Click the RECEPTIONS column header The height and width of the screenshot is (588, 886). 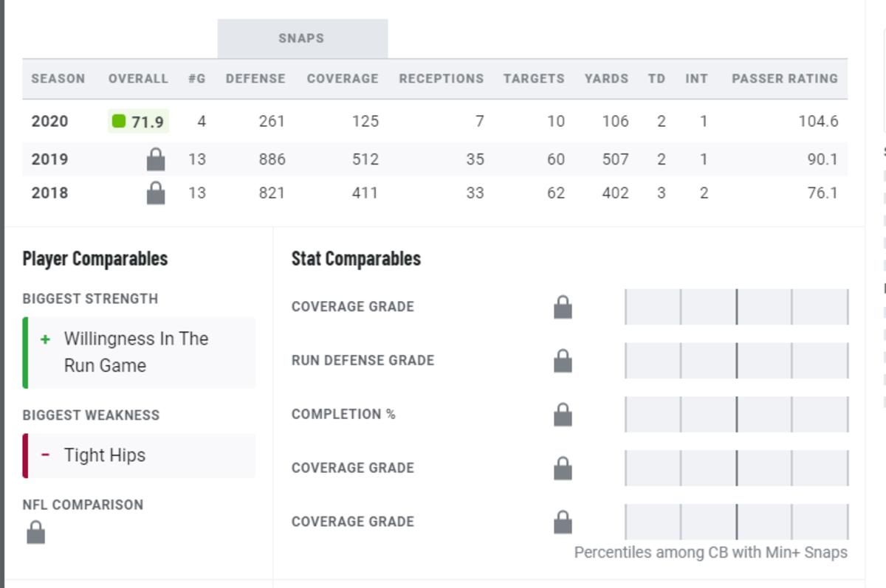442,79
